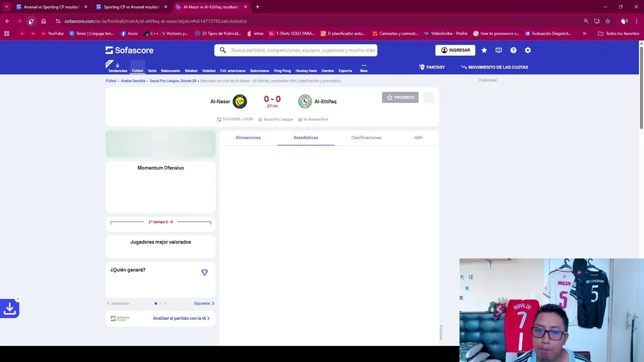The width and height of the screenshot is (644, 362).
Task: Focus the Sofascore search field
Action: [x=296, y=50]
